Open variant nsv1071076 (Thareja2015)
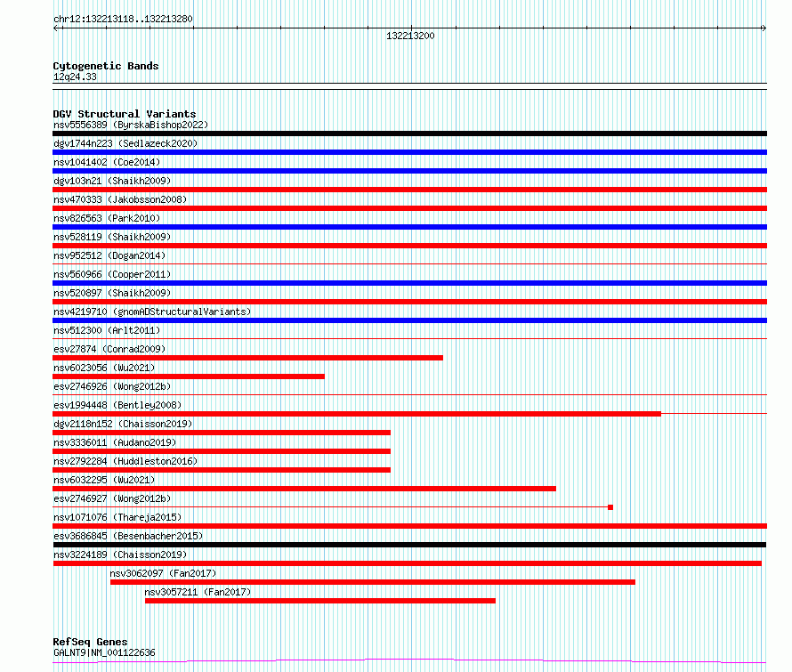This screenshot has height=672, width=792. (x=117, y=517)
